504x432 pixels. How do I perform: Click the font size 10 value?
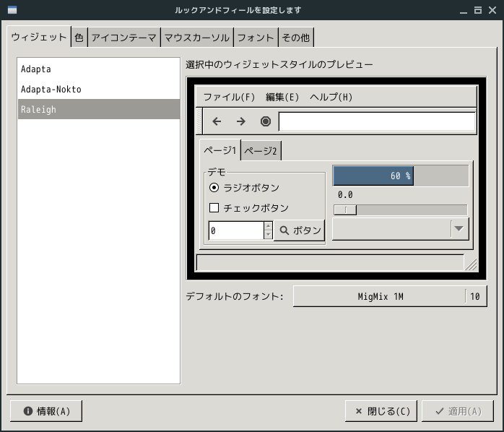tap(475, 296)
